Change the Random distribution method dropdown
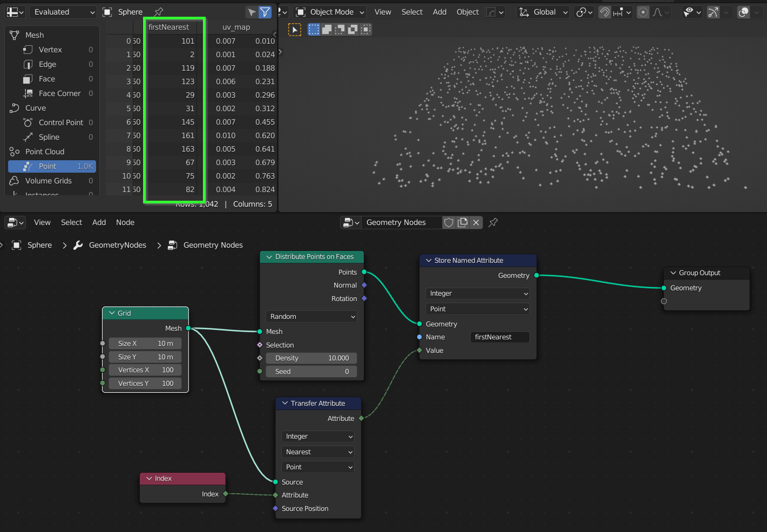Viewport: 767px width, 532px height. (x=311, y=316)
